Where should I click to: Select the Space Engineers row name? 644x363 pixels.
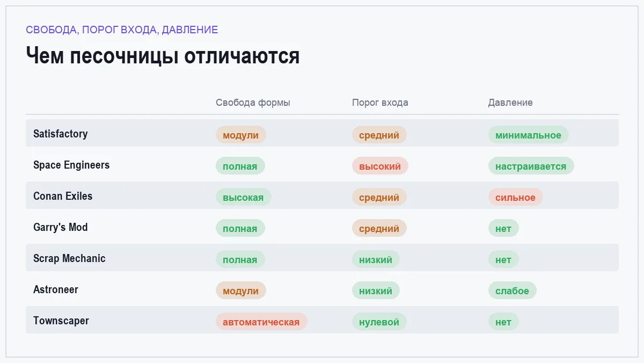pyautogui.click(x=71, y=165)
